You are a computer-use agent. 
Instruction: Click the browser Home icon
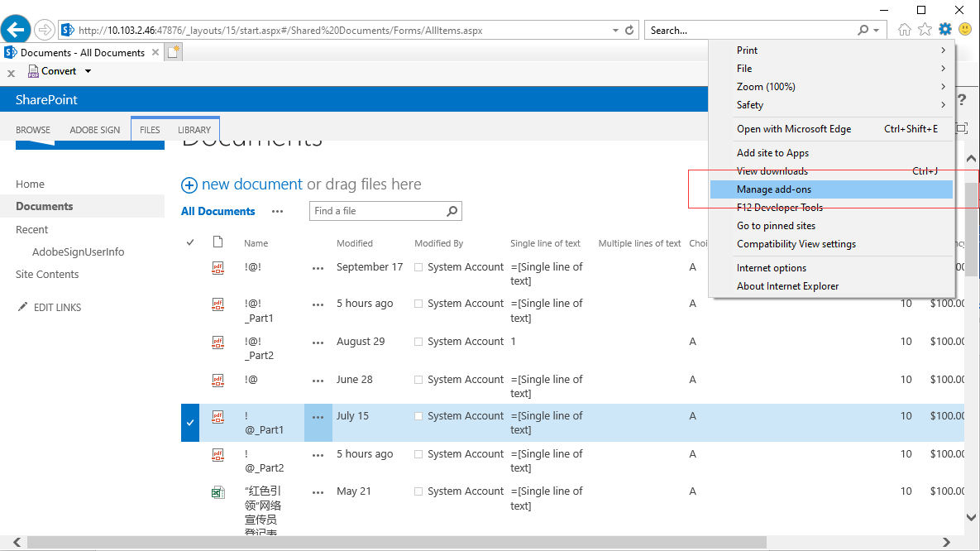pyautogui.click(x=905, y=30)
